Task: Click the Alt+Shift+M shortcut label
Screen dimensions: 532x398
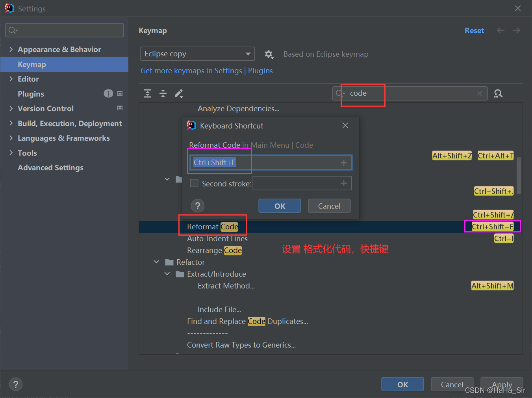Action: (x=492, y=286)
